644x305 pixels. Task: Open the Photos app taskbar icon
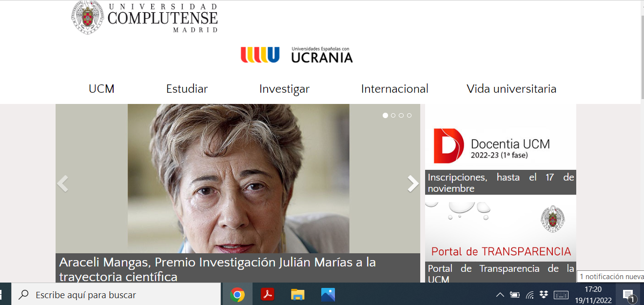click(328, 294)
